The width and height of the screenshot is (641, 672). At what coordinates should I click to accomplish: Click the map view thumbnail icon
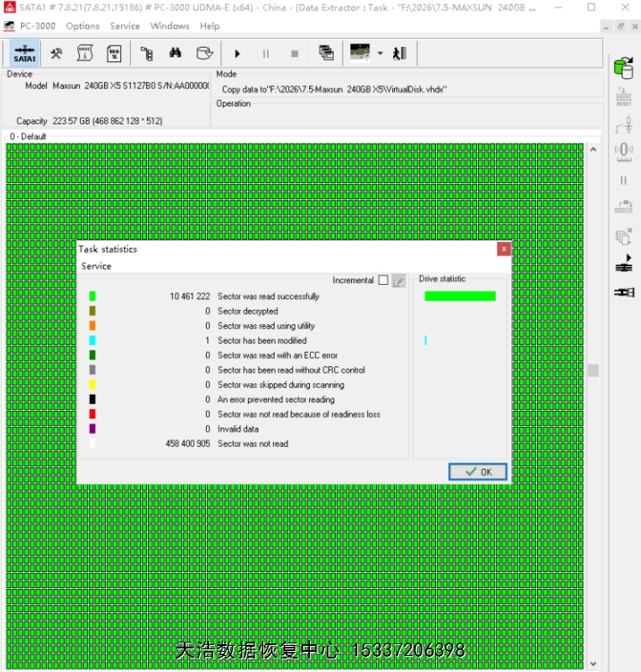click(x=360, y=53)
